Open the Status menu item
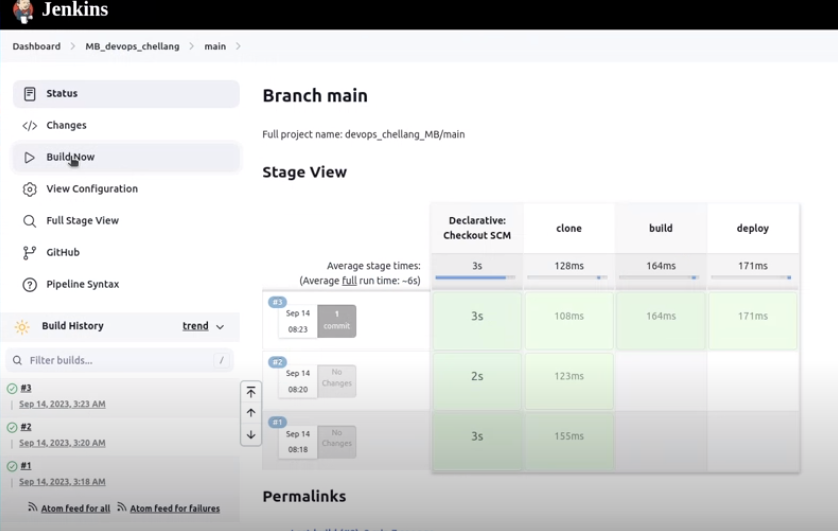 [126, 93]
